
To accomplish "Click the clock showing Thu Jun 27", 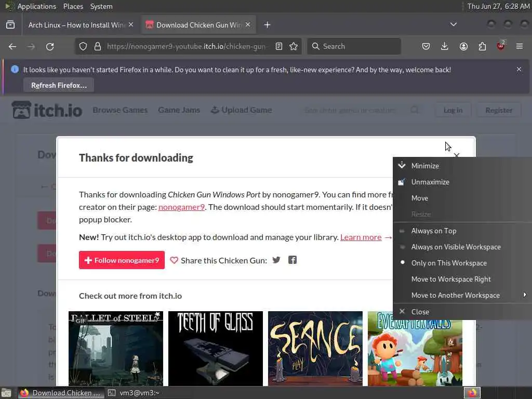I will 498,6.
